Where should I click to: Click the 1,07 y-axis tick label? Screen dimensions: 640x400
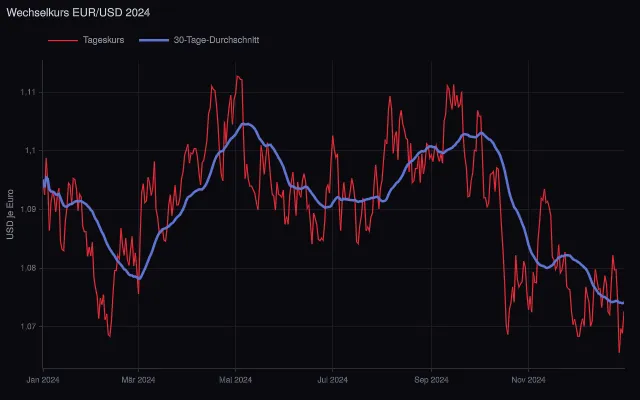28,327
